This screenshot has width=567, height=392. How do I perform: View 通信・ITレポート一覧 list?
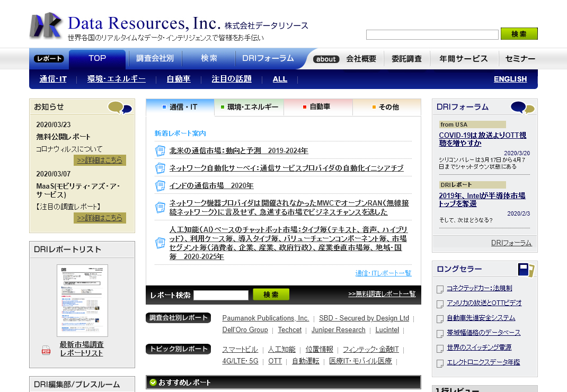(x=383, y=273)
